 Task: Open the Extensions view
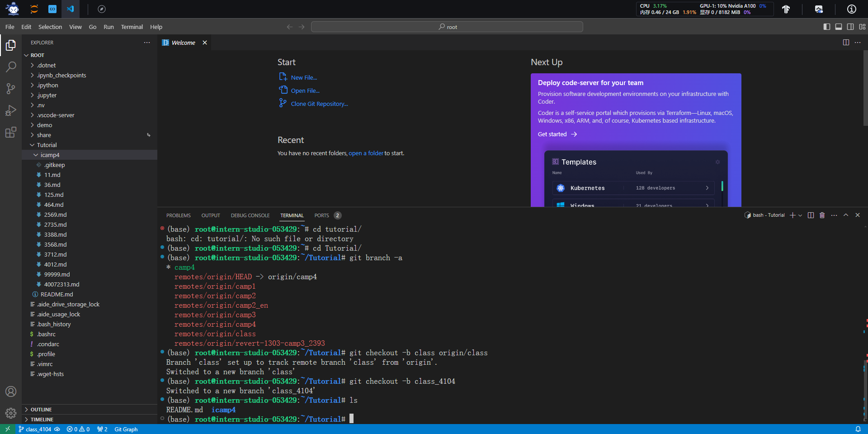coord(11,132)
